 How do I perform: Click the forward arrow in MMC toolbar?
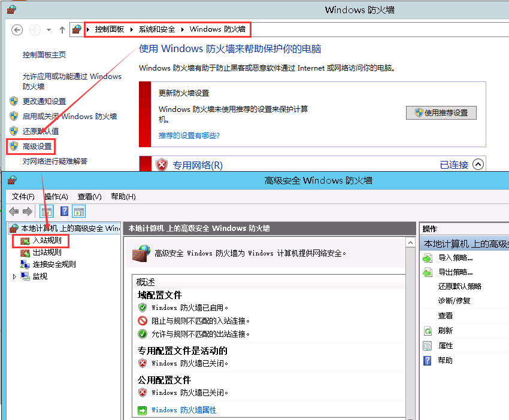click(27, 211)
